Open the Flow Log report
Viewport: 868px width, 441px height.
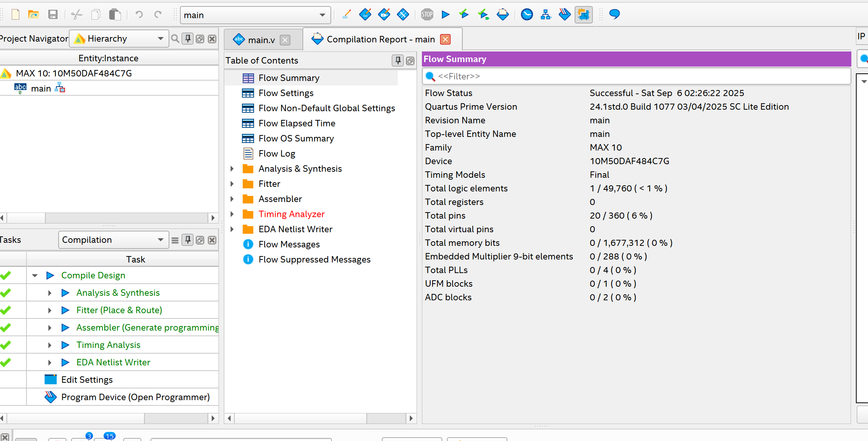click(277, 154)
